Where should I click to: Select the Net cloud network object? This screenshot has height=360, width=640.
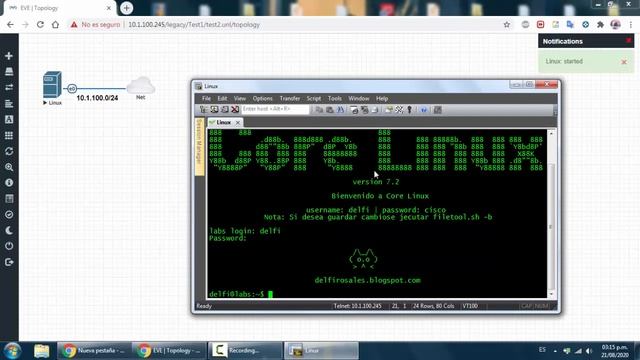click(x=140, y=85)
